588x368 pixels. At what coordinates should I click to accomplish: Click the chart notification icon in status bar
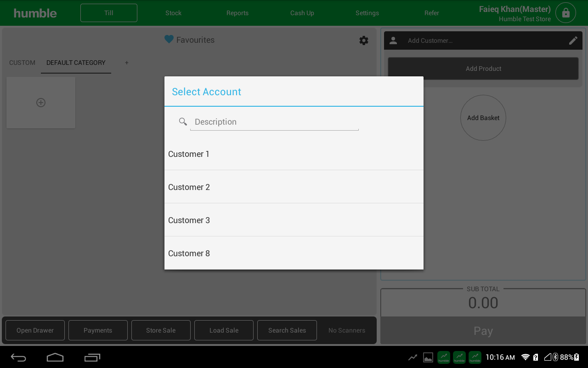(413, 357)
